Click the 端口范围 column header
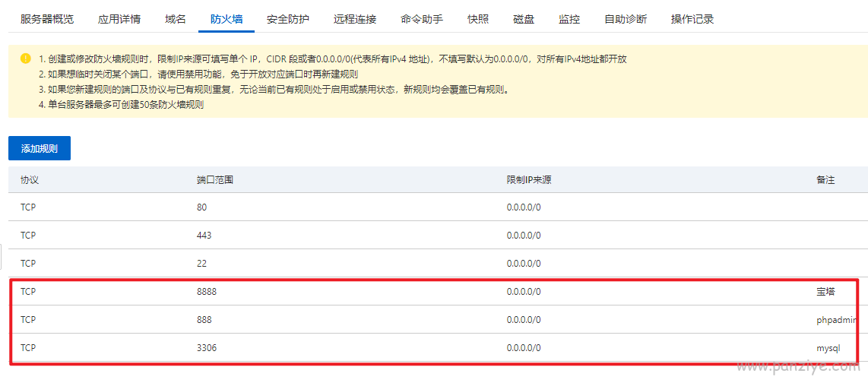The image size is (868, 383). [x=215, y=180]
